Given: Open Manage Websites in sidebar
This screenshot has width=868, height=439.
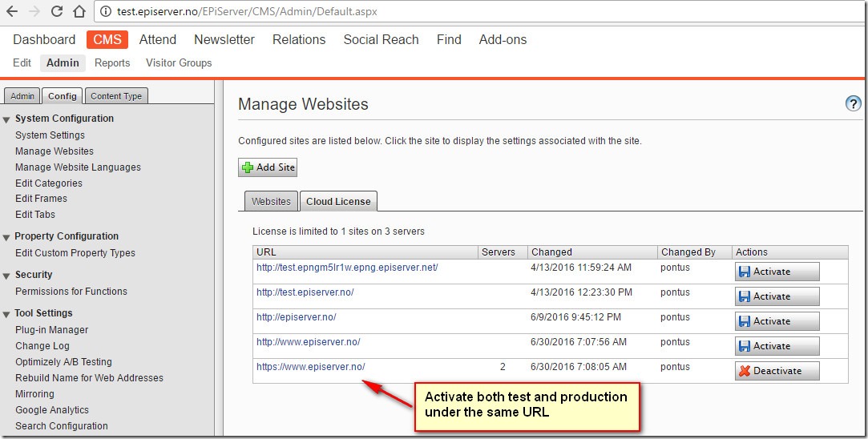Looking at the screenshot, I should coord(55,151).
